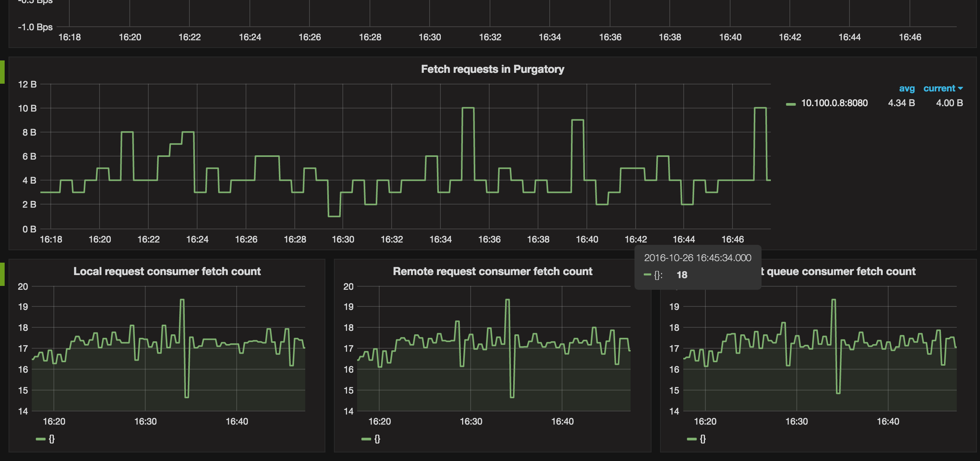
Task: Toggle the {} series in the Remote request panel legend
Action: point(377,439)
